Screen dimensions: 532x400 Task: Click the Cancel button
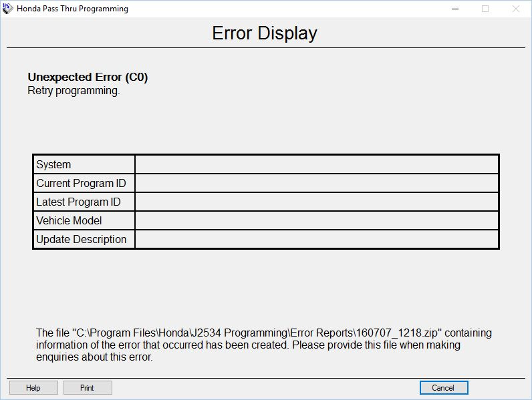click(x=444, y=387)
